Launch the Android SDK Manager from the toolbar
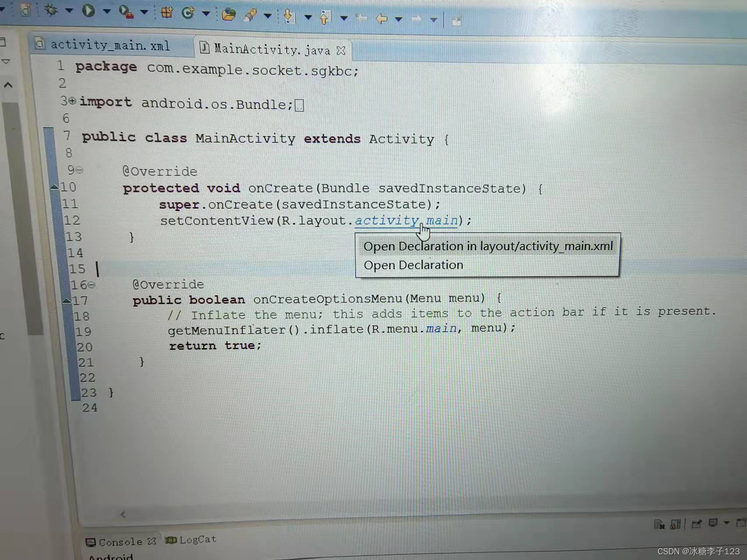The width and height of the screenshot is (747, 560). (x=187, y=13)
